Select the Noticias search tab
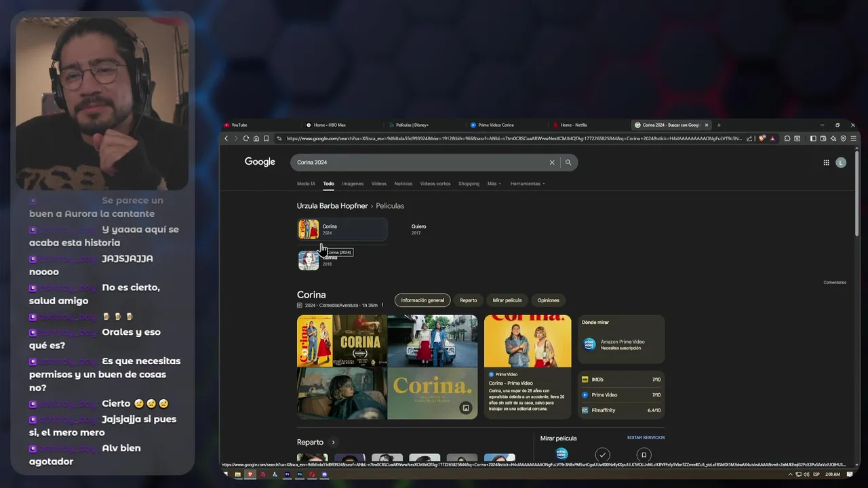The height and width of the screenshot is (488, 868). (403, 184)
